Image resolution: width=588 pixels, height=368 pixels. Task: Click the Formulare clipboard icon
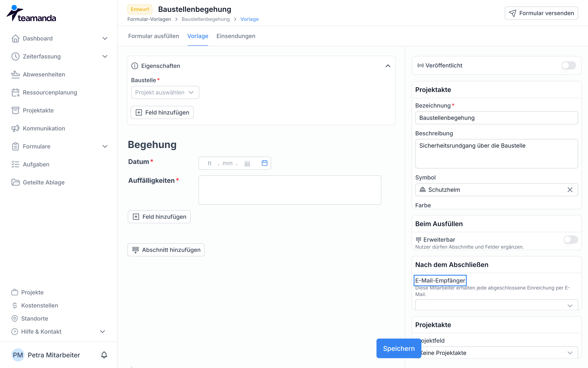(16, 147)
